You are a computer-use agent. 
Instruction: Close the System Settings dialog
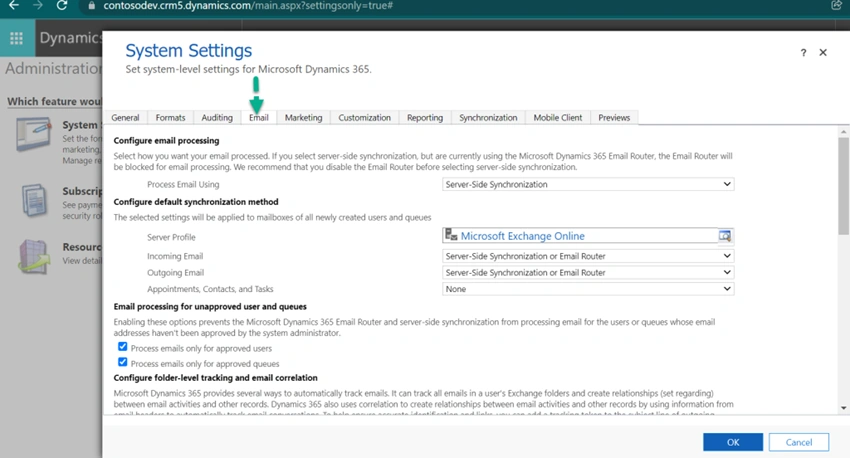pos(823,53)
